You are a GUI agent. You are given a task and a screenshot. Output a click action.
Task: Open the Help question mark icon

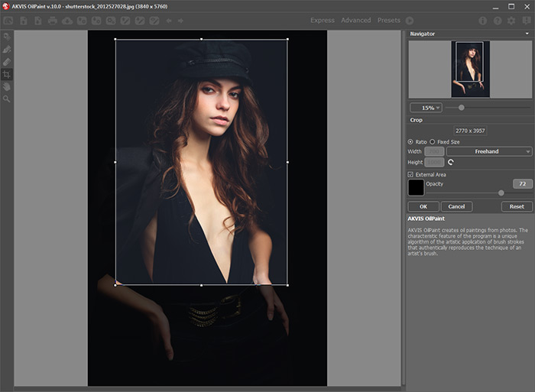click(x=498, y=21)
